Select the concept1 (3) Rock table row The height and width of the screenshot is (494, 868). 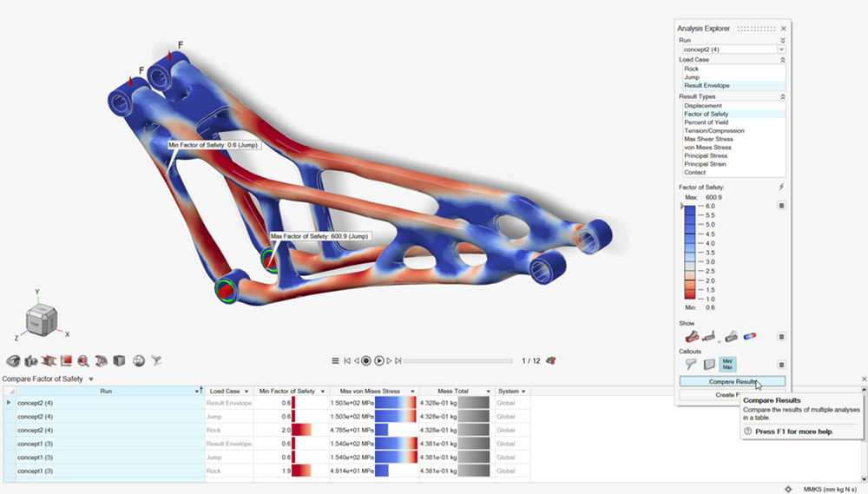(104, 471)
